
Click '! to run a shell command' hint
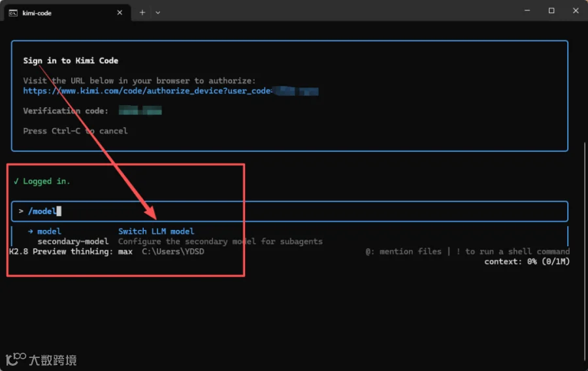tap(513, 251)
